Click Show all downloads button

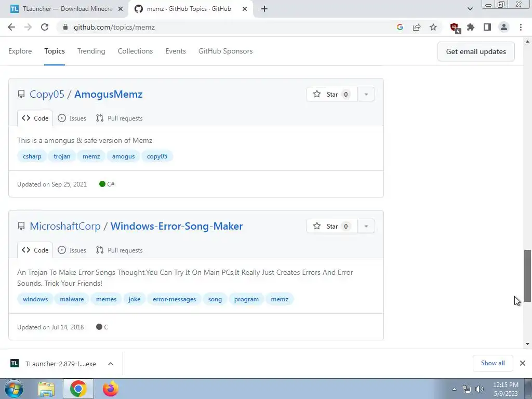[x=493, y=363]
